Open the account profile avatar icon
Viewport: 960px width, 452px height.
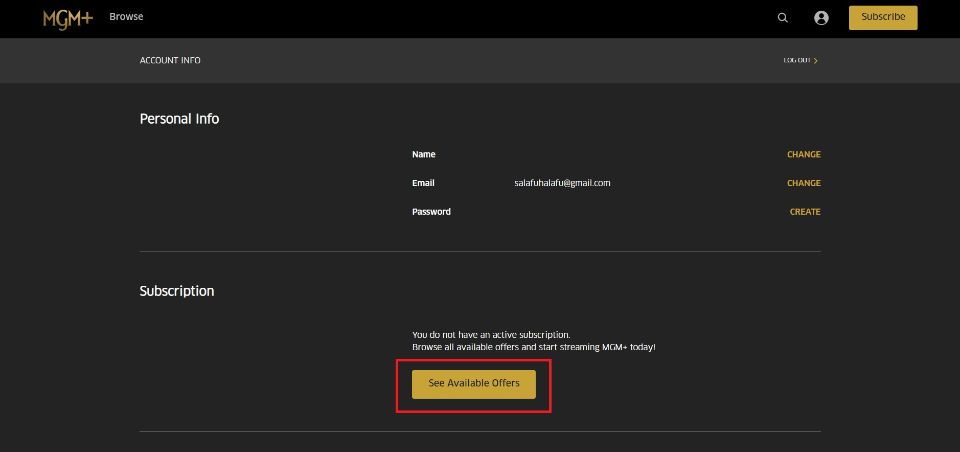(821, 18)
